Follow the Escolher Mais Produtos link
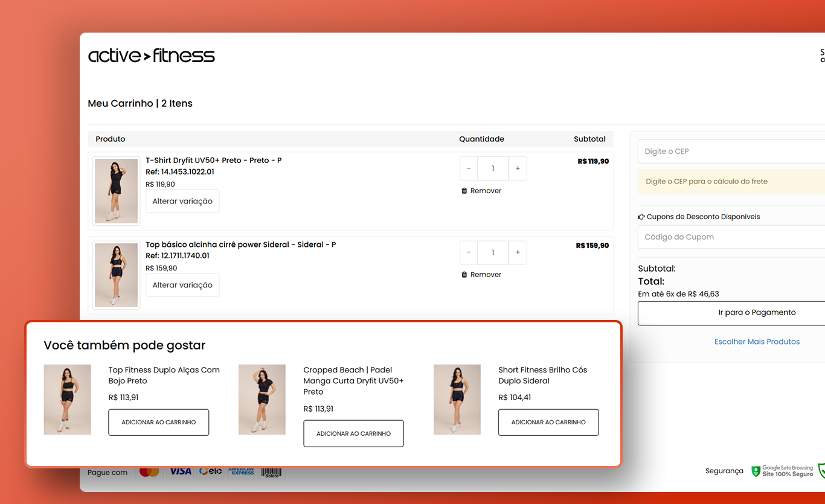This screenshot has height=504, width=825. 757,342
